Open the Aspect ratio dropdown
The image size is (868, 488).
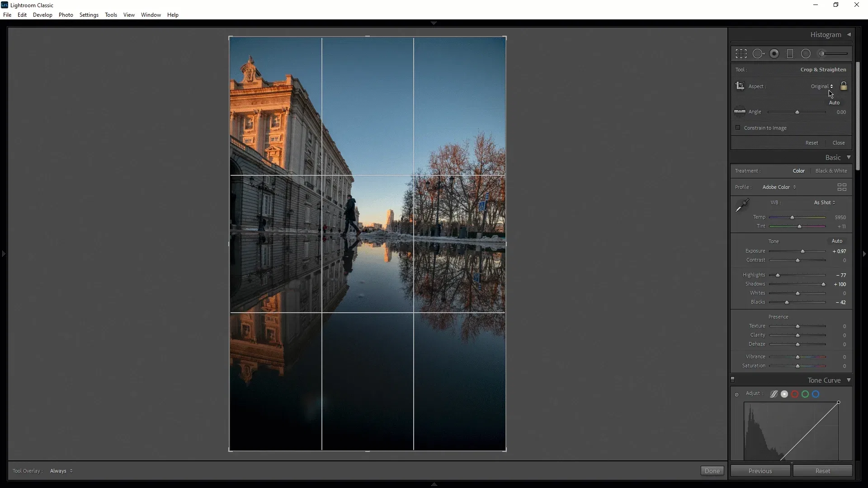click(821, 86)
